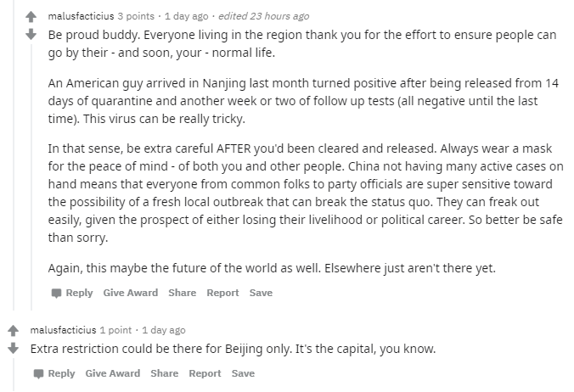Upvote the Beijing restriction comment
This screenshot has width=574, height=392.
(14, 329)
